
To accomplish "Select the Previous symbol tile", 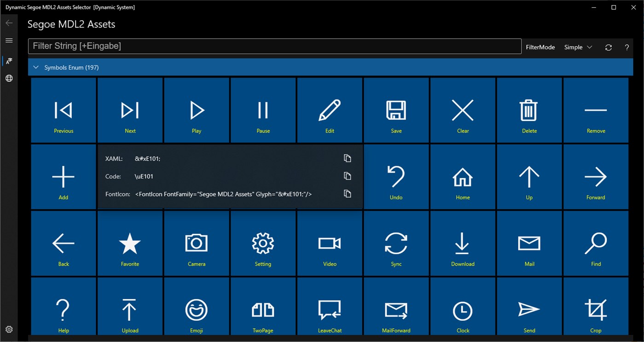I will tap(64, 110).
